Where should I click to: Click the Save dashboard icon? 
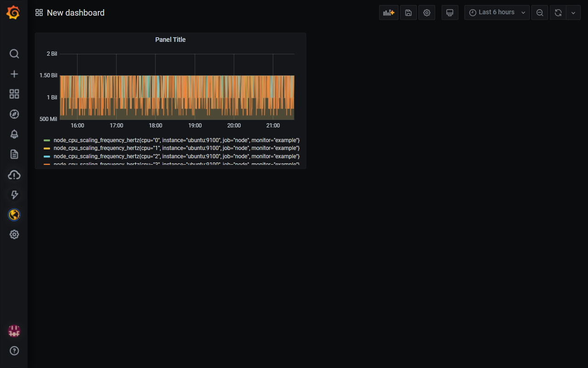(408, 12)
